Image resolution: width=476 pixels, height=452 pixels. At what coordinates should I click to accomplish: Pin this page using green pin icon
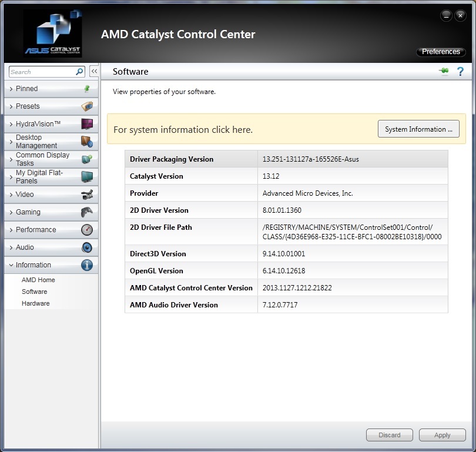[444, 71]
